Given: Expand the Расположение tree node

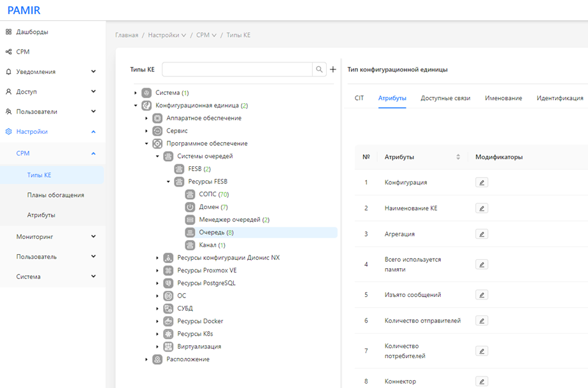Looking at the screenshot, I should point(147,359).
